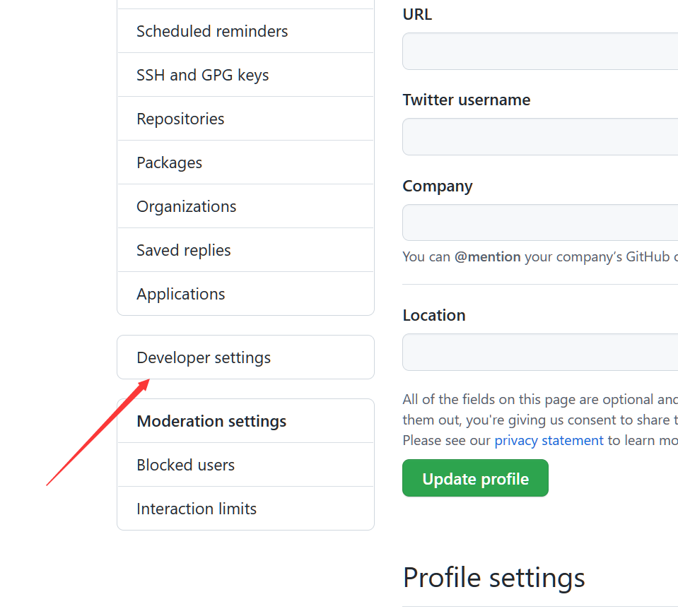Click the Twitter username label text
This screenshot has width=678, height=616.
(467, 100)
